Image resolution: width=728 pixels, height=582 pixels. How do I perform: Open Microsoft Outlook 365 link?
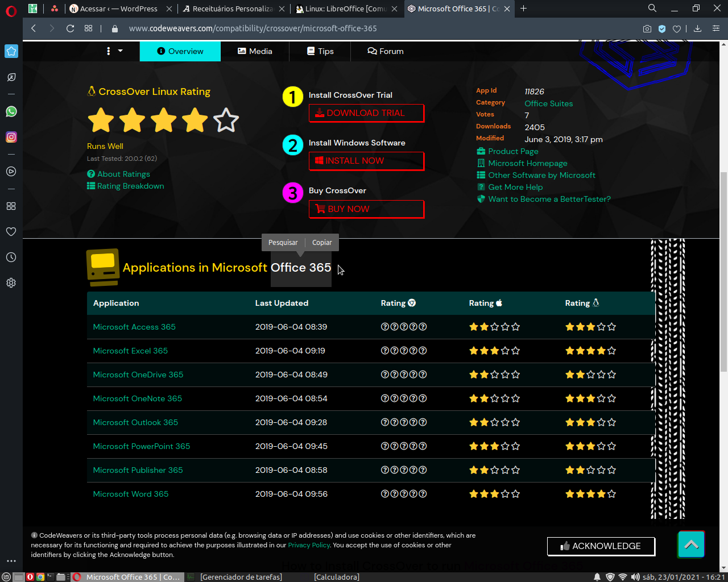pos(135,422)
